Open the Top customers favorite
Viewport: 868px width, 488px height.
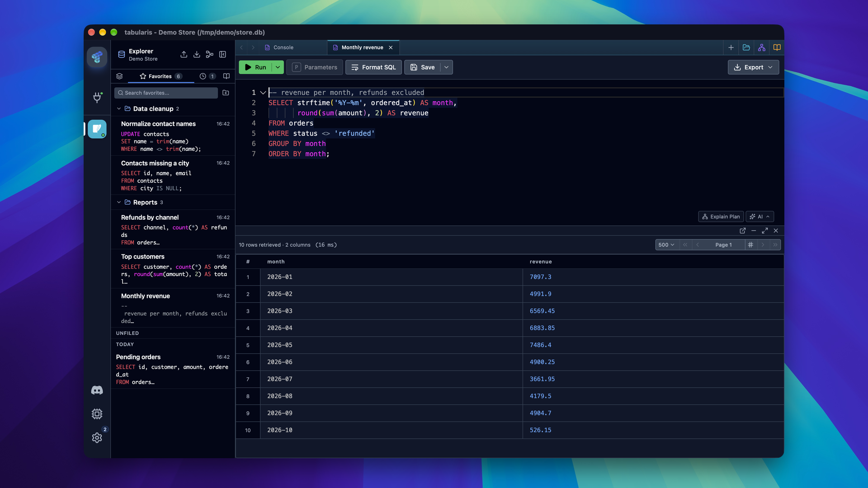point(173,269)
